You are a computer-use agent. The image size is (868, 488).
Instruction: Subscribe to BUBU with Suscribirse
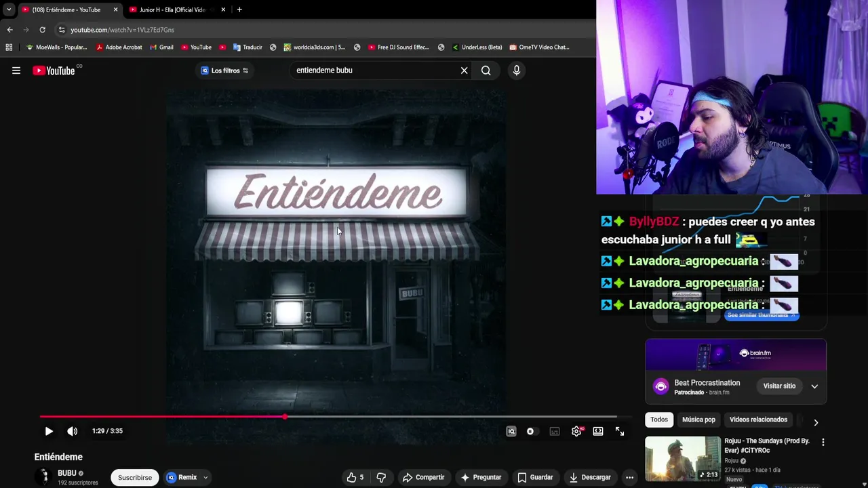click(x=135, y=477)
